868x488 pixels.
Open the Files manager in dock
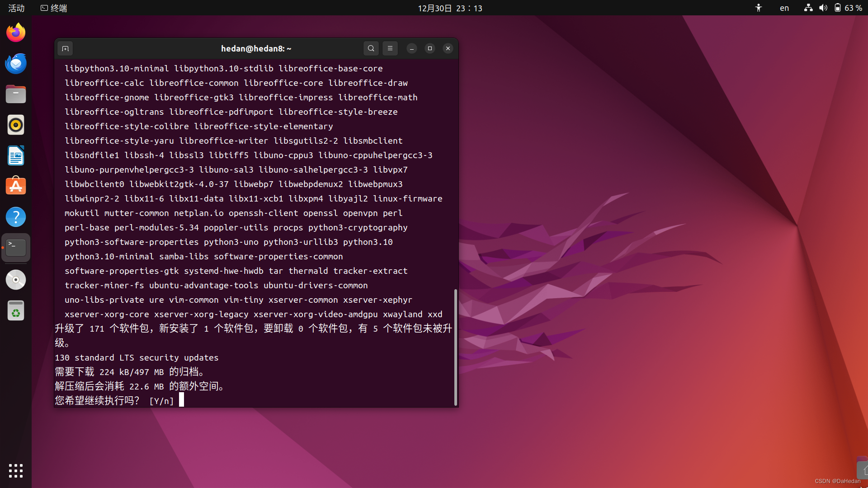16,94
